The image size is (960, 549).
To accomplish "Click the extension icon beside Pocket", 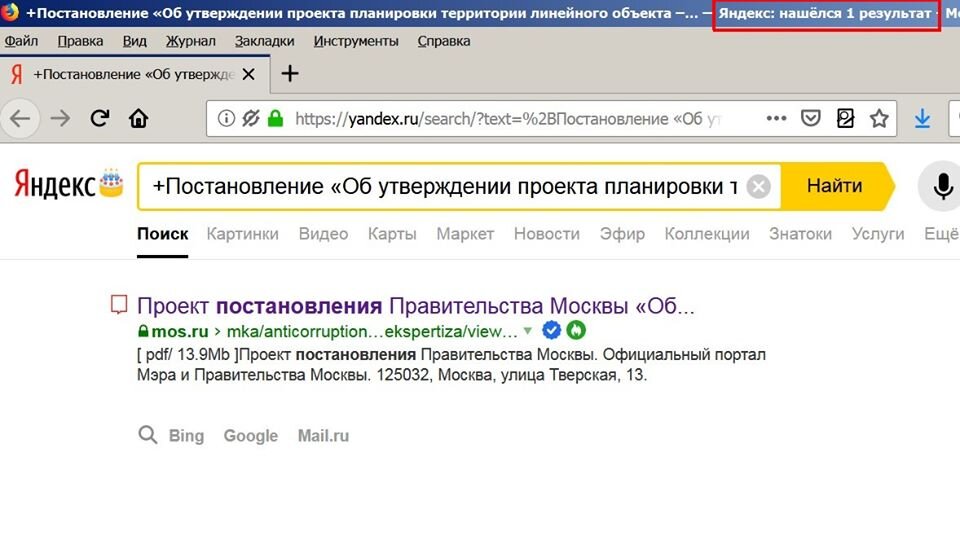I will 845,118.
